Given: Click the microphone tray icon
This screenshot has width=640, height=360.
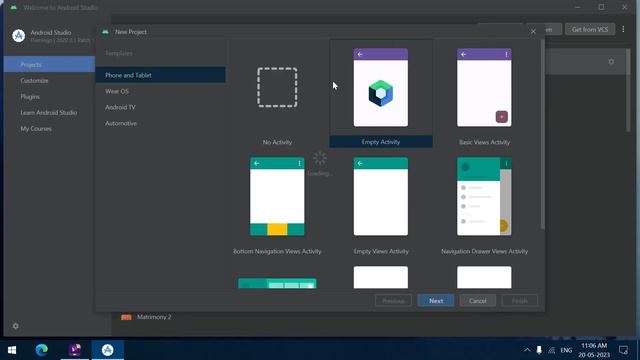Looking at the screenshot, I should (x=539, y=350).
